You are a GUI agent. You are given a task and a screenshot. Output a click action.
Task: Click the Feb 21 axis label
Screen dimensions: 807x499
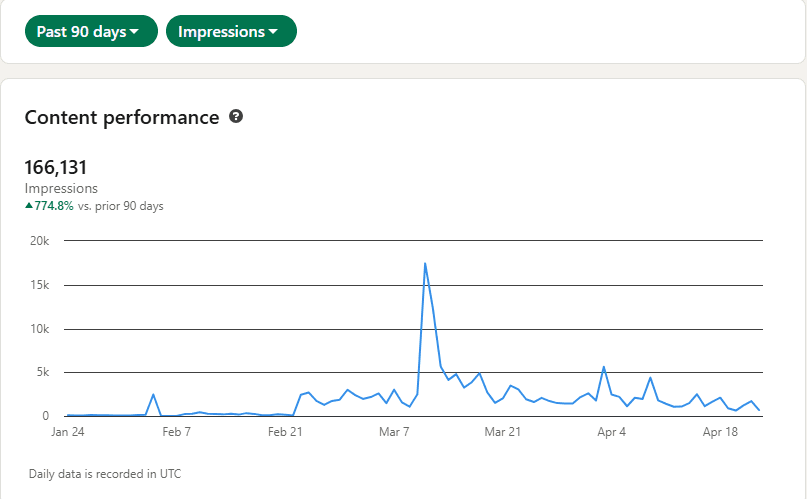285,432
